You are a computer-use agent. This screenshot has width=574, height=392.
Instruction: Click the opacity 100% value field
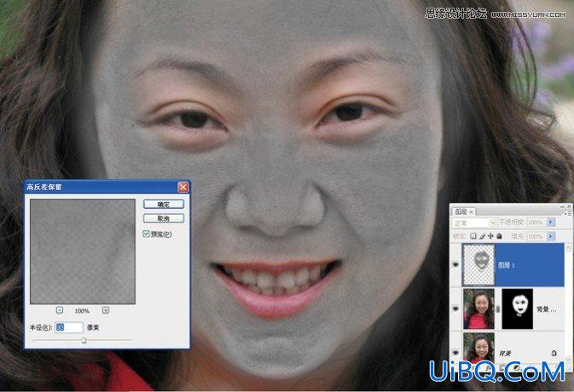pos(536,222)
